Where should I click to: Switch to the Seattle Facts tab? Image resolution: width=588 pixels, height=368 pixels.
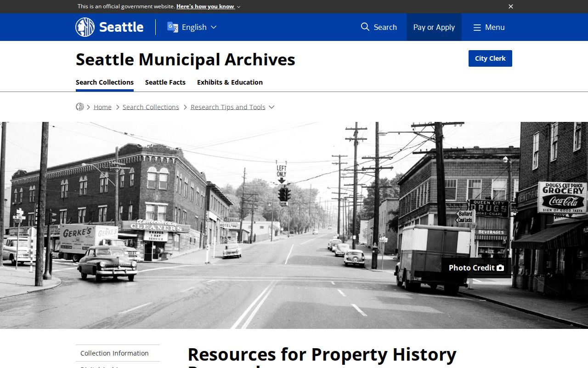165,82
